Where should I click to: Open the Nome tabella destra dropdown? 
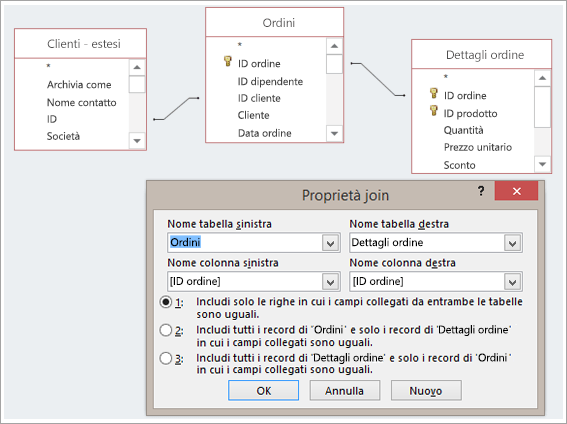512,243
